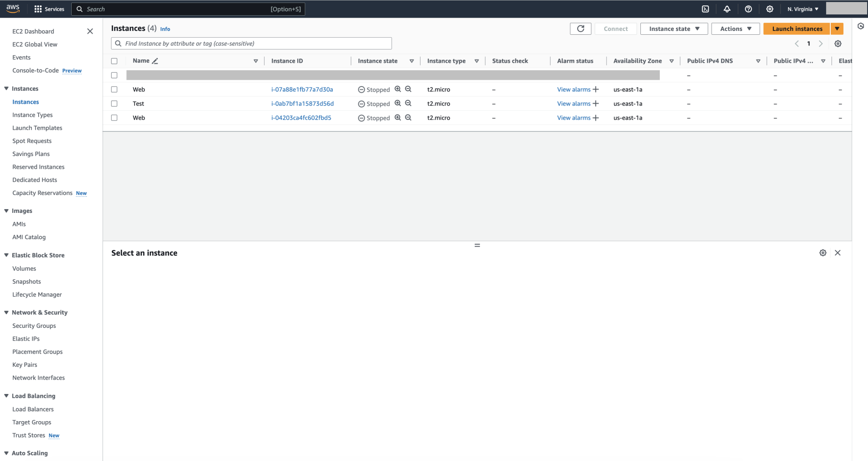The image size is (868, 461).
Task: Open the gear in the Select an instance panel
Action: 823,252
